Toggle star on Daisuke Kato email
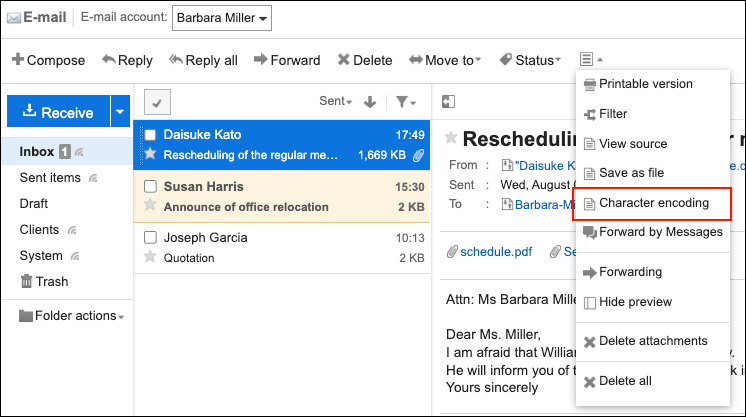 tap(150, 154)
